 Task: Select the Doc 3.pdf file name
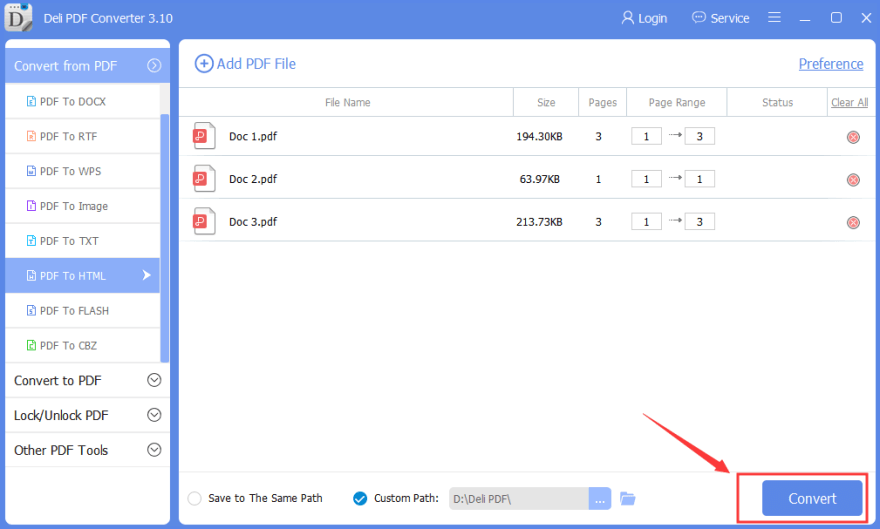[x=253, y=222]
